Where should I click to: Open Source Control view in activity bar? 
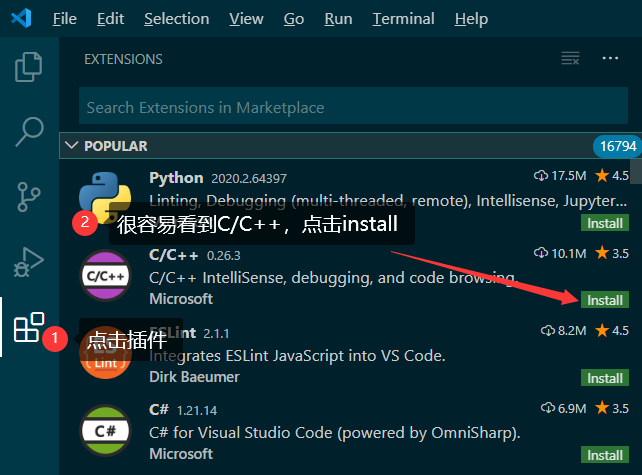point(29,197)
